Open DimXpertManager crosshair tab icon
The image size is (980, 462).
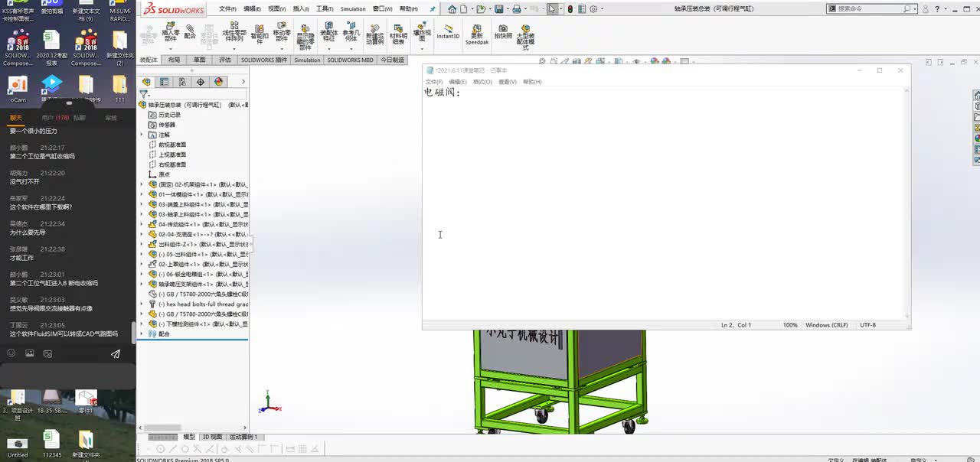click(x=201, y=82)
